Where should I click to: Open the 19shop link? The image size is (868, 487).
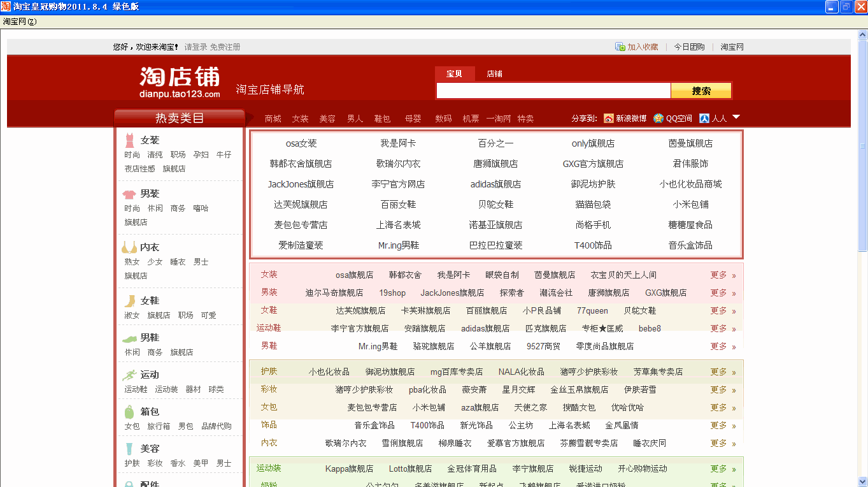[392, 293]
